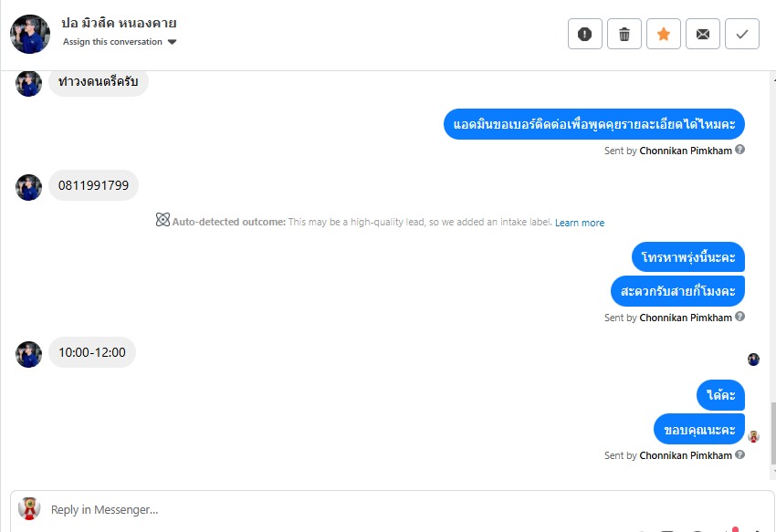Click help icon beside first Chonnikan Pimkham

(x=740, y=150)
